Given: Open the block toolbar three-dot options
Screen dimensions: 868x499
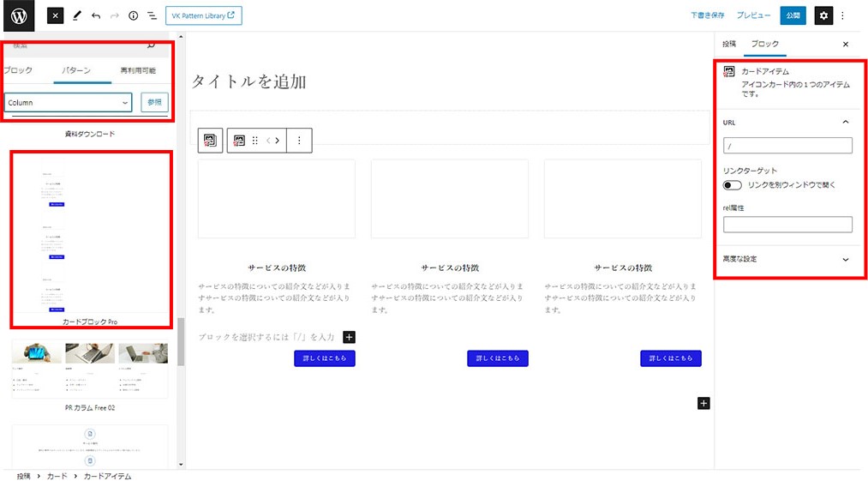Looking at the screenshot, I should point(299,141).
